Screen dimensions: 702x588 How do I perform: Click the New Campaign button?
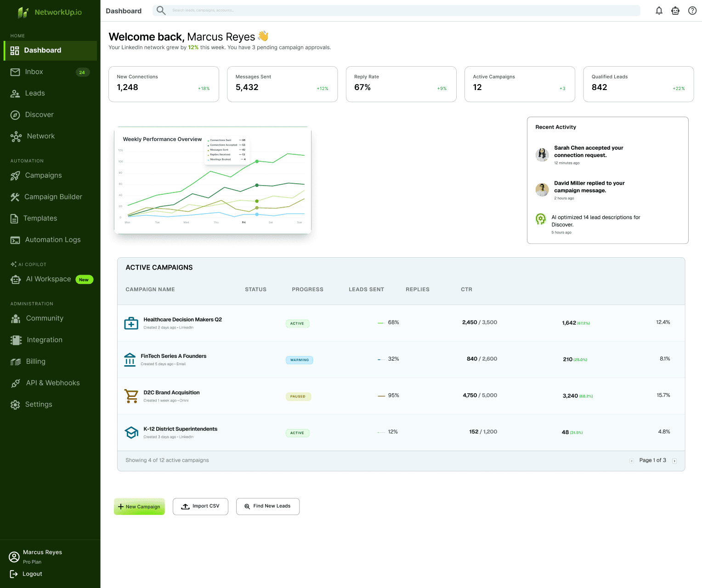[139, 507]
